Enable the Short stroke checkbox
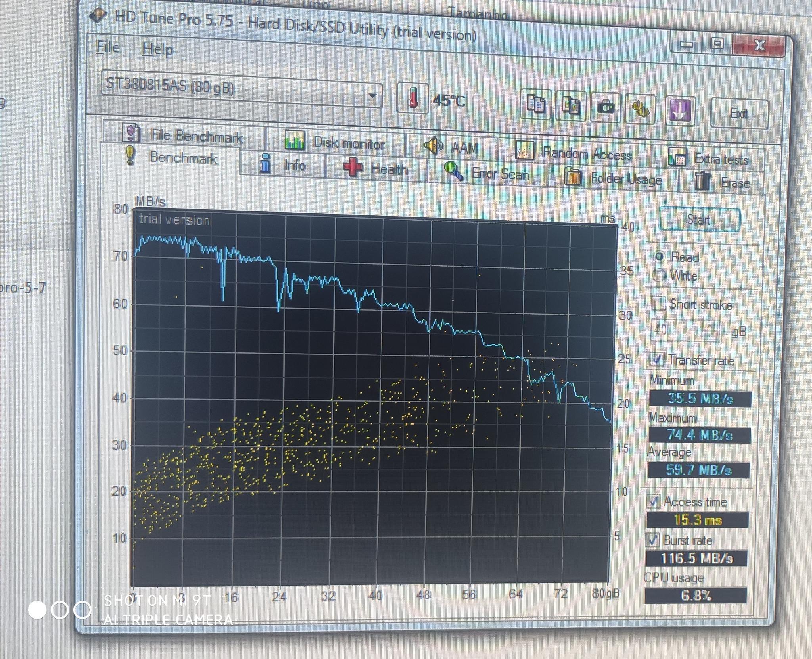The image size is (812, 659). [658, 304]
